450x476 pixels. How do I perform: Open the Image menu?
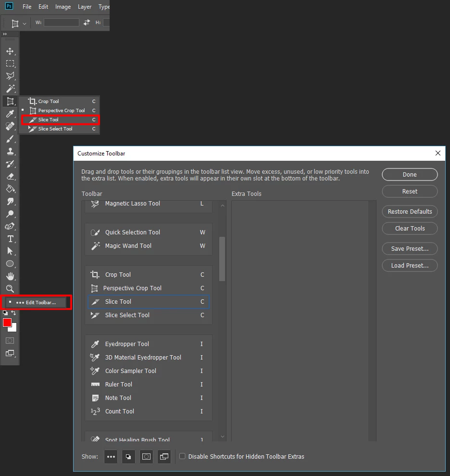click(63, 6)
